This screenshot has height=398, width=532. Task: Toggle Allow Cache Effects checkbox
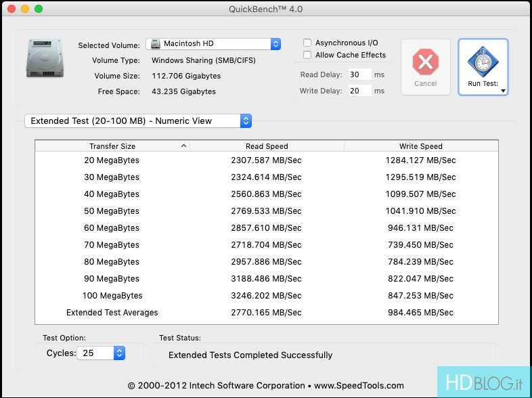point(307,55)
